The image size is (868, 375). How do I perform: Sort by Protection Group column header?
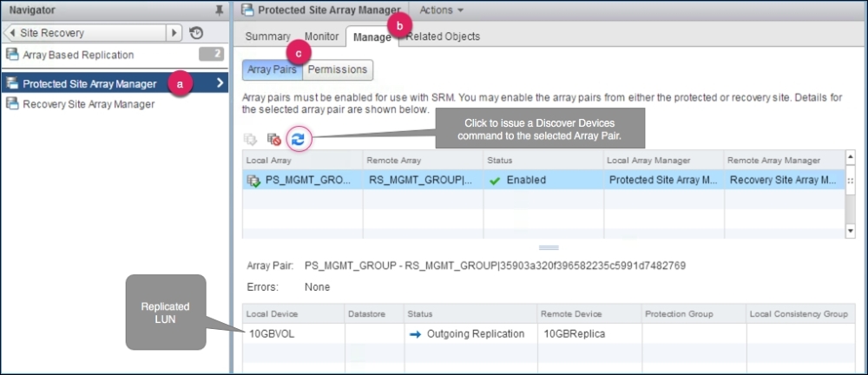pos(694,314)
